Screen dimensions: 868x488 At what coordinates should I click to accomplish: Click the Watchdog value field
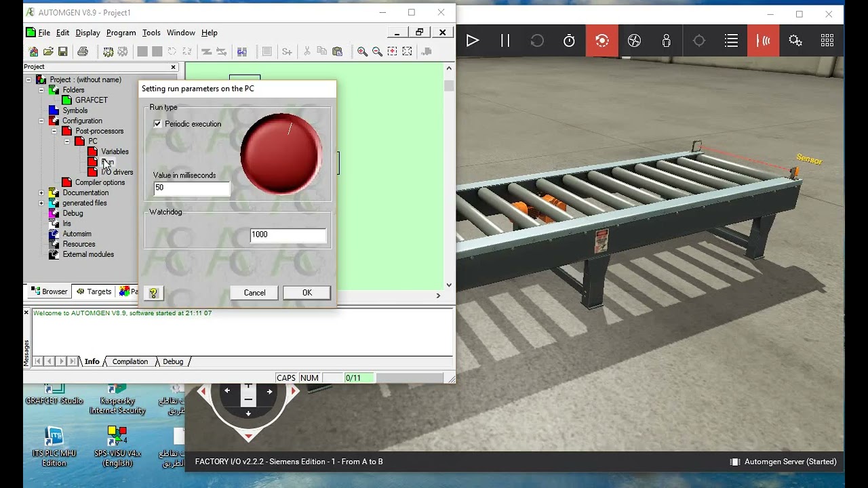click(288, 235)
